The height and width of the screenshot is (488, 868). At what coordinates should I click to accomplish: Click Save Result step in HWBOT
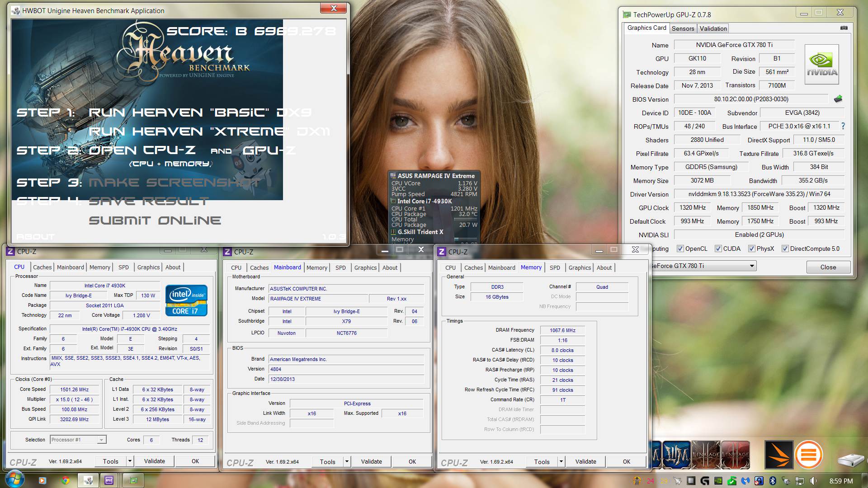(149, 201)
